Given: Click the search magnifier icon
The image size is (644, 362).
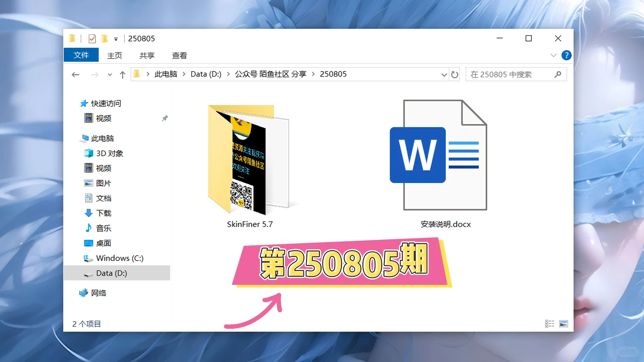Looking at the screenshot, I should tap(558, 74).
